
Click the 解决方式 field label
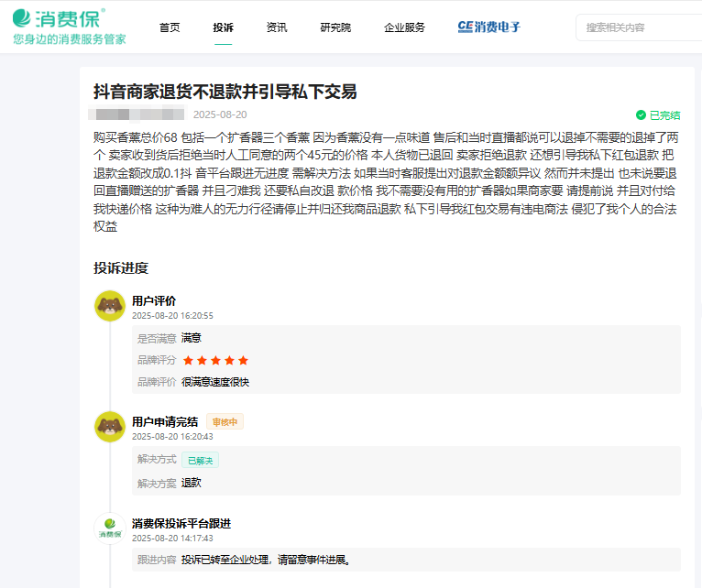(x=157, y=460)
